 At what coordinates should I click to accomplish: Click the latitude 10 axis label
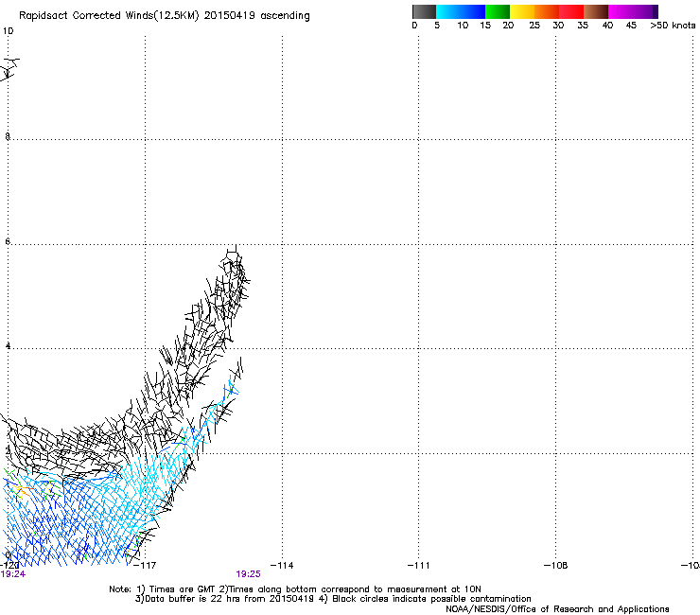[8, 31]
